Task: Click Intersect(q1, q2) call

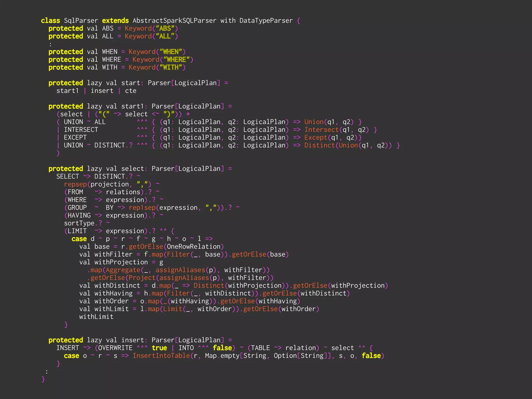Action: (x=337, y=130)
